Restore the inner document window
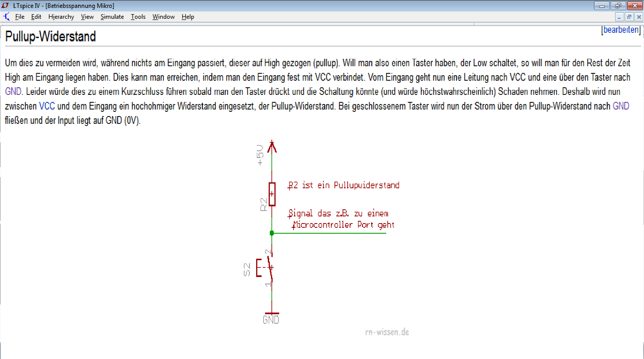 tap(629, 17)
